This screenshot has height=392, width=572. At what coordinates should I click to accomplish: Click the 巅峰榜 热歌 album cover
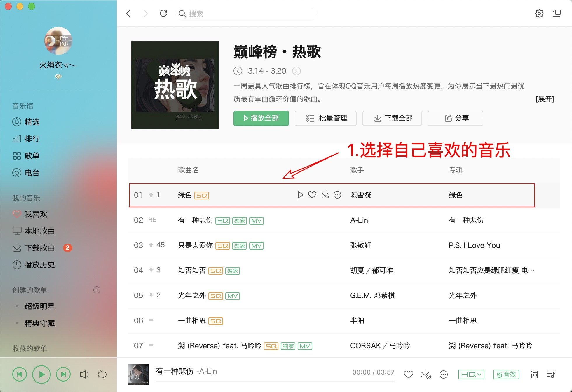click(x=175, y=85)
